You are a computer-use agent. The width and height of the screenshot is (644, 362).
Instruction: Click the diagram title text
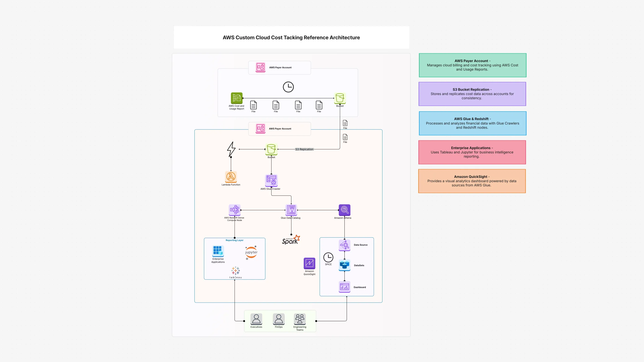click(291, 37)
